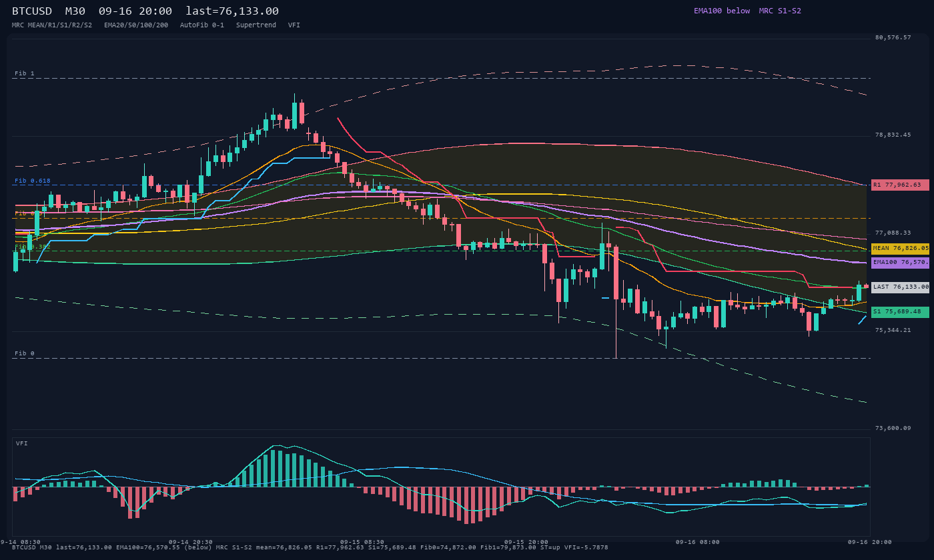Click the 09-16 08:00 time axis label
The image size is (934, 560).
[698, 542]
